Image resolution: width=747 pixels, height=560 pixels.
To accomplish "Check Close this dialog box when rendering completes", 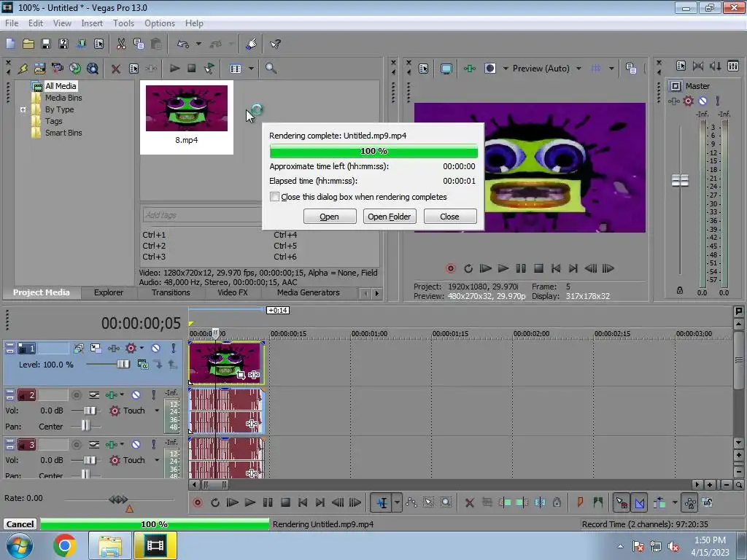I will click(274, 197).
